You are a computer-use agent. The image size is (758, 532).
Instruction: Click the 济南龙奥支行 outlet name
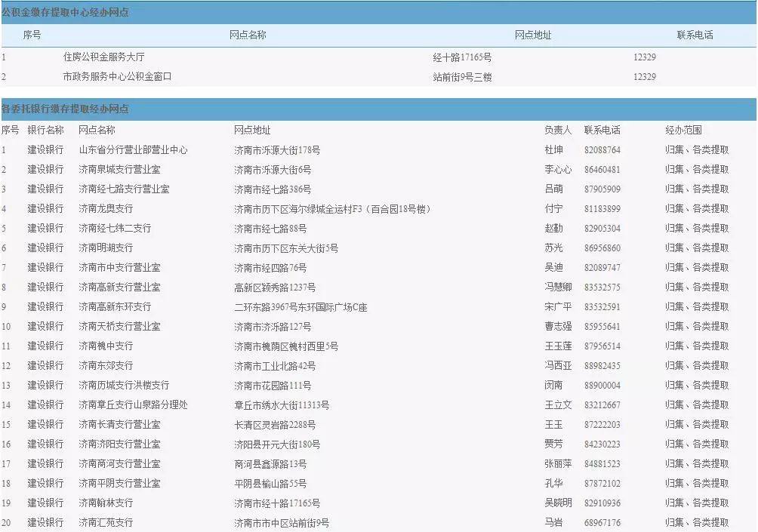click(106, 208)
